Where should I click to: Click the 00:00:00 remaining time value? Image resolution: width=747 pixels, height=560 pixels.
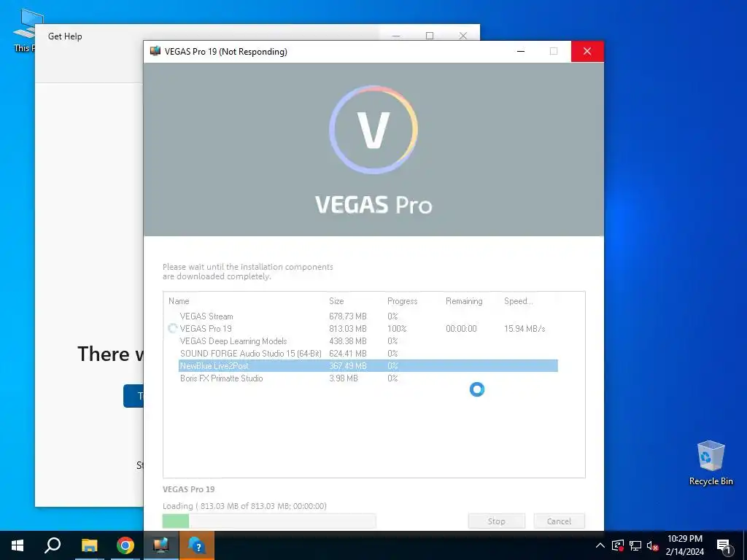[461, 329]
